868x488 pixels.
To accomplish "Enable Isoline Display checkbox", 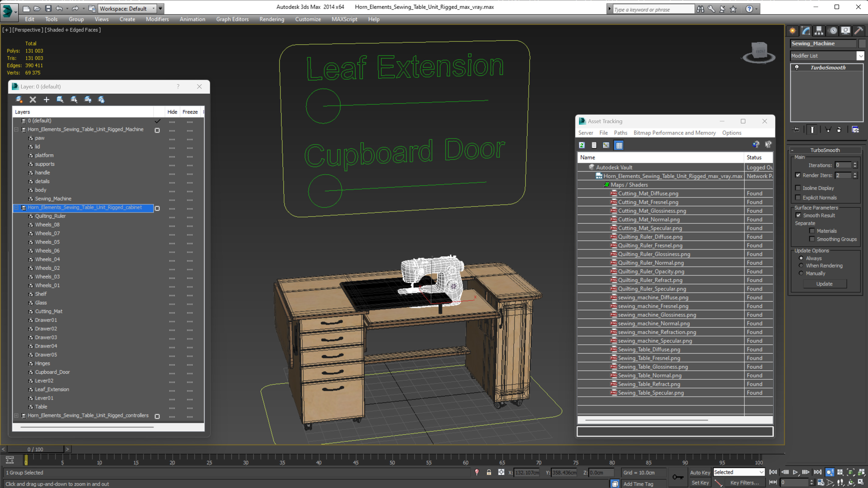I will (798, 188).
